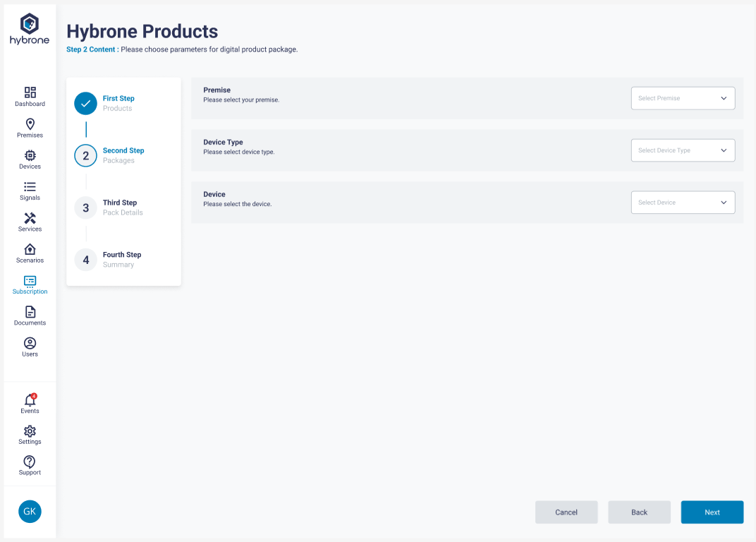Select the Fourth Step Summary label
Screen dimensions: 756x542
122,260
